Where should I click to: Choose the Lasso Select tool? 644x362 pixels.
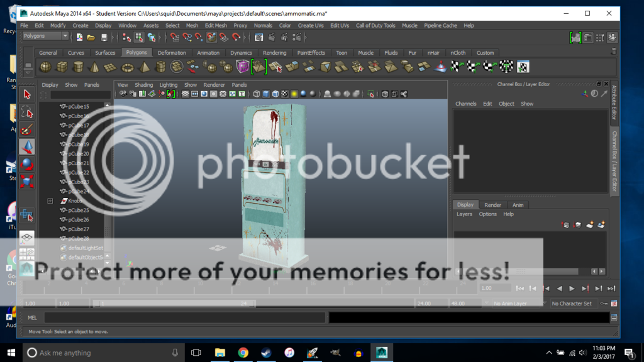(27, 112)
